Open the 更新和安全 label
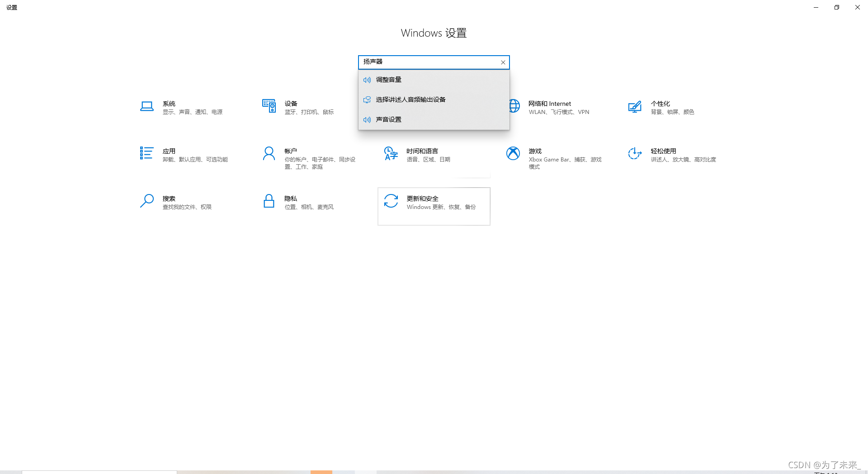Screen dimensions: 868x474 coord(422,199)
